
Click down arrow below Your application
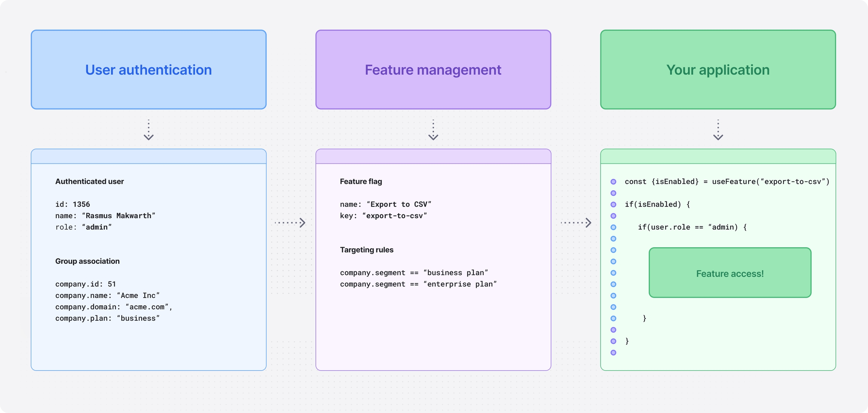[x=718, y=130]
